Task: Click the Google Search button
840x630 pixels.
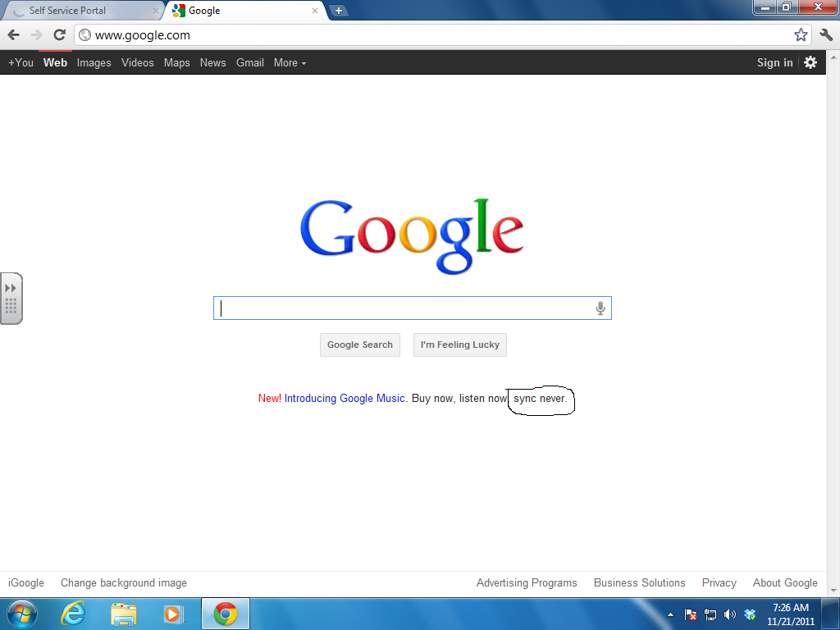Action: click(360, 345)
